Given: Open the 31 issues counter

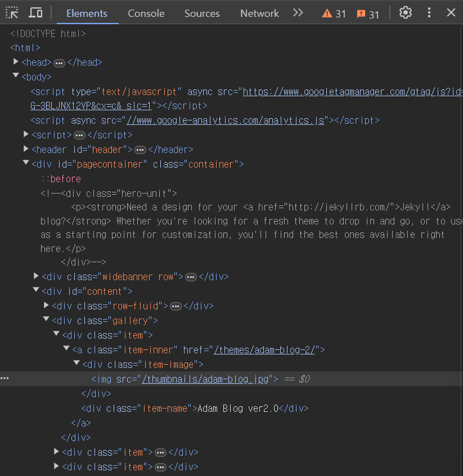Looking at the screenshot, I should pos(368,14).
